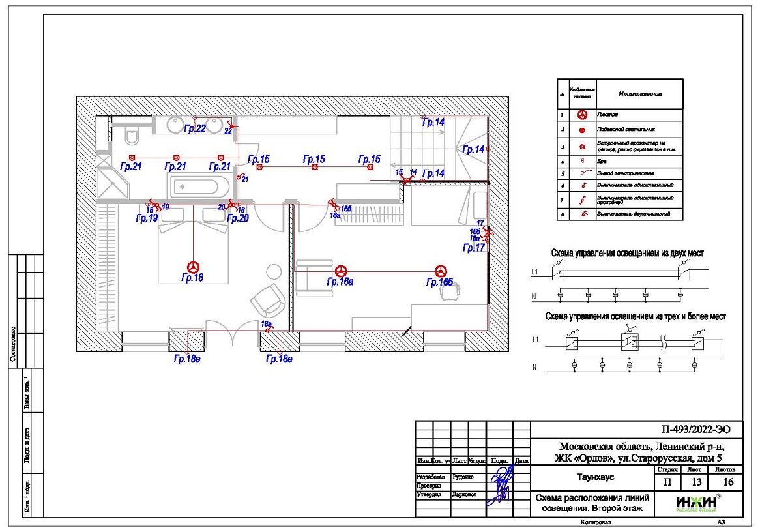Click the middle Гр.15 spotlight in the hallway

pos(315,168)
